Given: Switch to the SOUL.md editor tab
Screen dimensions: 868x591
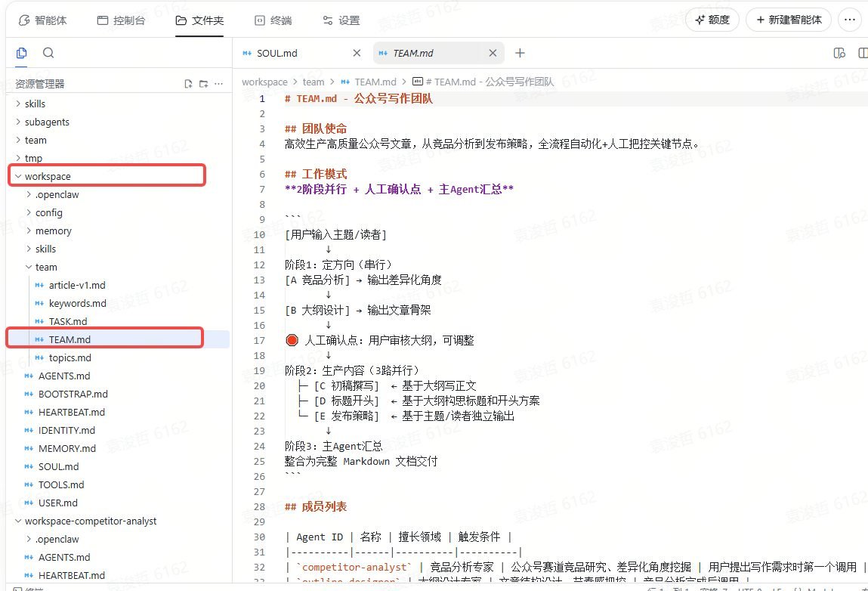Looking at the screenshot, I should click(276, 53).
